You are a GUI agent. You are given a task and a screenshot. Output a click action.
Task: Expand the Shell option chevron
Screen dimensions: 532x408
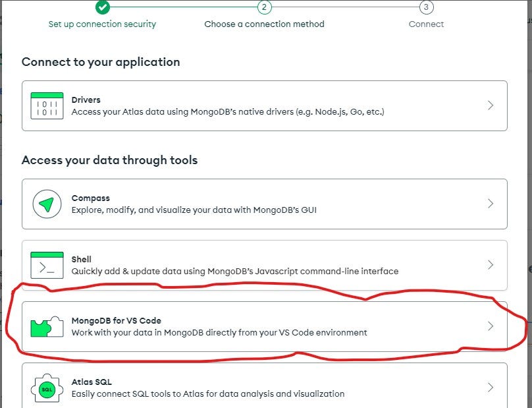coord(491,264)
